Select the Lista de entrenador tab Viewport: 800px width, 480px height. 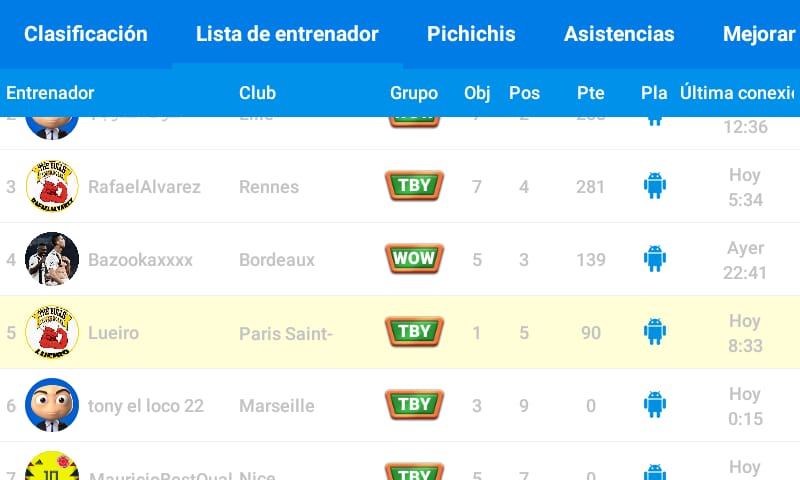(287, 34)
